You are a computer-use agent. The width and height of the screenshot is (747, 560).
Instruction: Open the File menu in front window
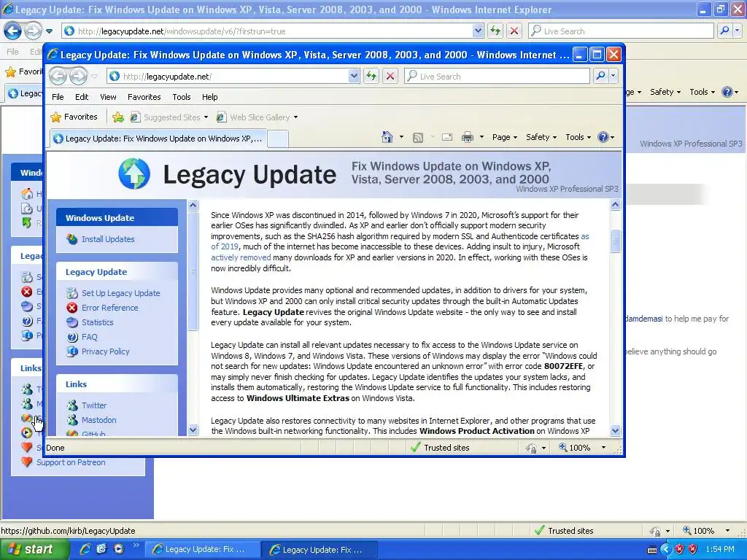[58, 97]
